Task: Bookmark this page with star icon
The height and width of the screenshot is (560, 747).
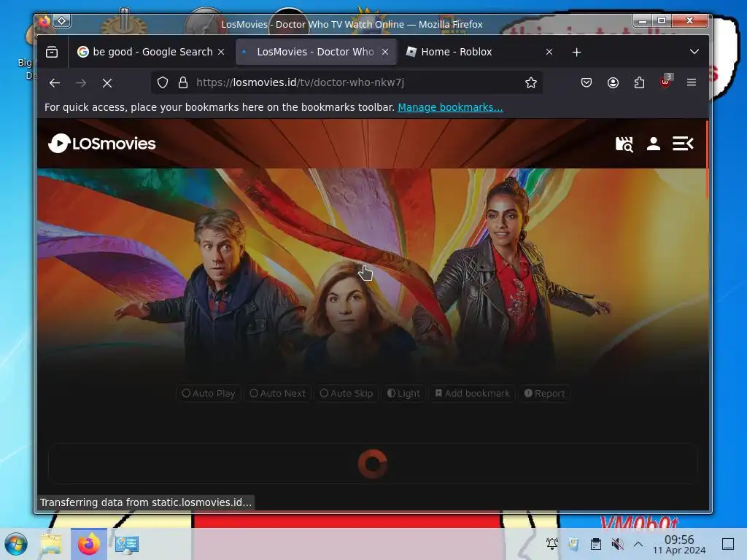Action: click(x=531, y=83)
